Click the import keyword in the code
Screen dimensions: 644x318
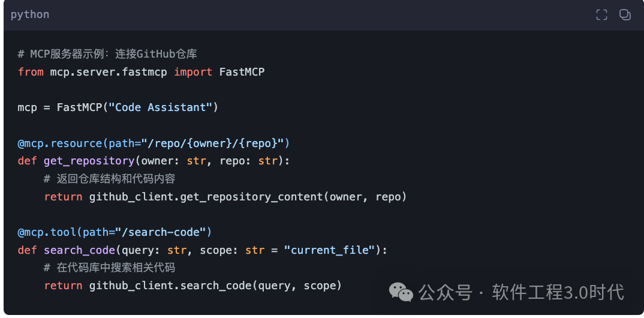click(193, 72)
